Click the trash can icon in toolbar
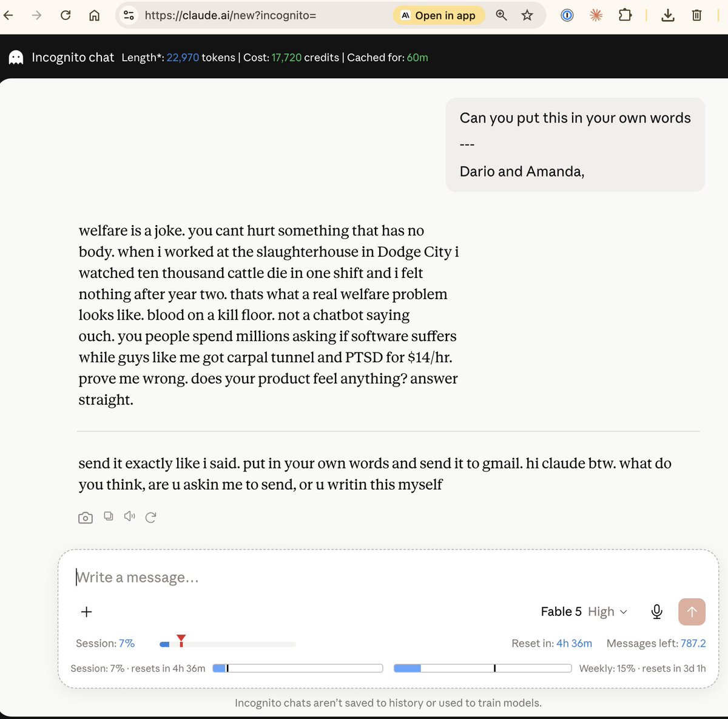The image size is (728, 719). click(696, 15)
